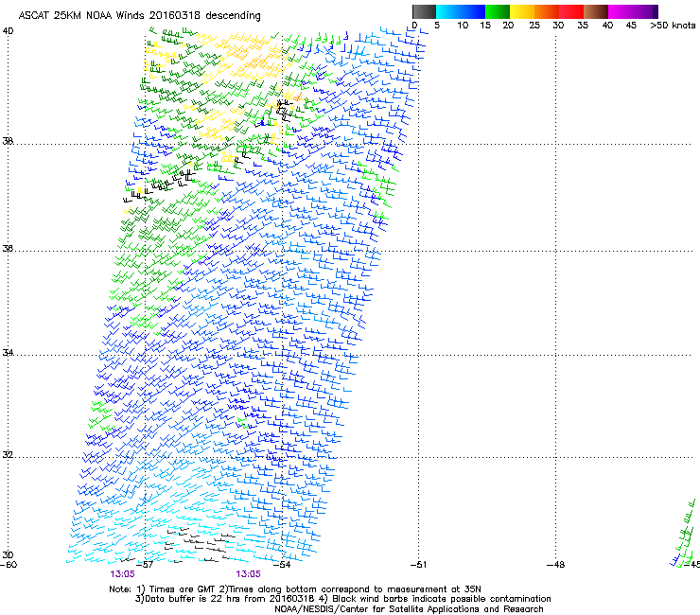
Task: Click the '30' latitude label on the left axis
Action: [8, 555]
